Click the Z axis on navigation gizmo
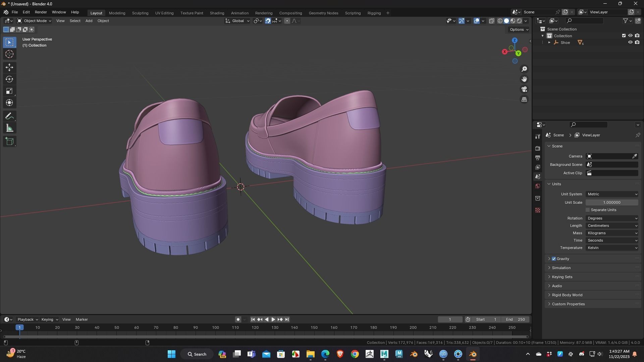This screenshot has width=644, height=362. point(515,40)
